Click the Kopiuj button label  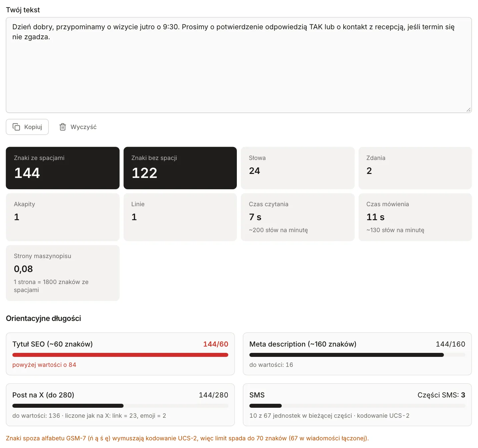(x=33, y=127)
